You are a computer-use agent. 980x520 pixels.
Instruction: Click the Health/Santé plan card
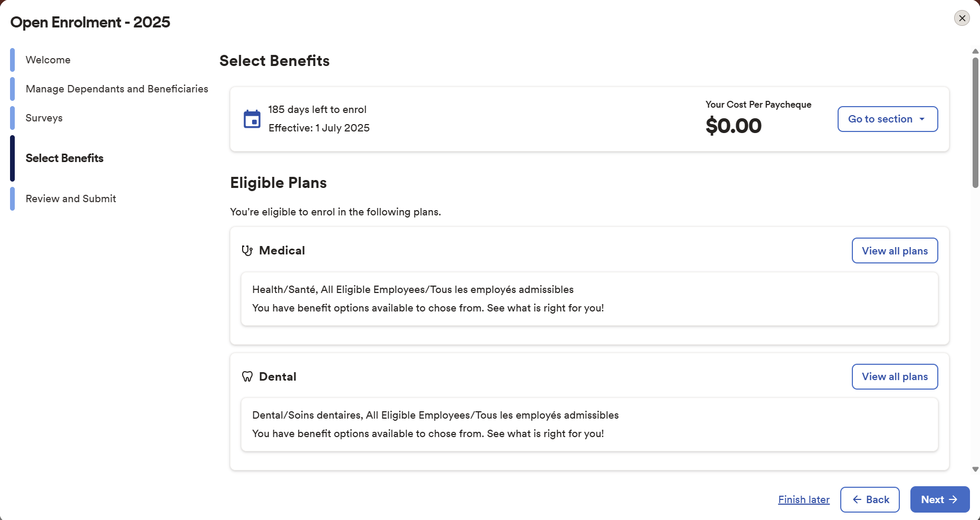pos(589,299)
